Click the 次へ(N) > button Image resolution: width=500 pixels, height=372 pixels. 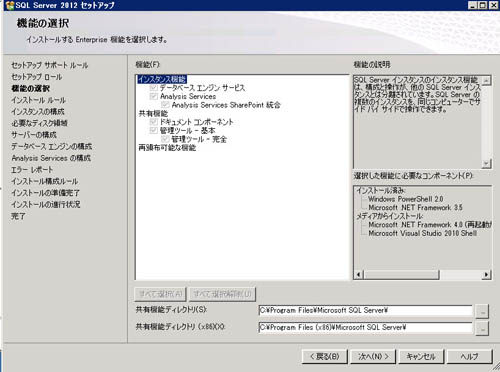(373, 357)
